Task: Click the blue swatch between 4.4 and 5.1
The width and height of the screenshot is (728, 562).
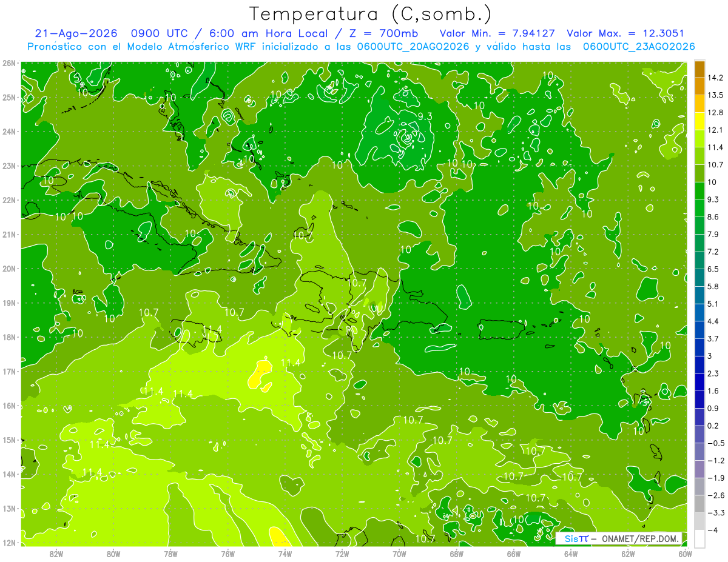Action: [x=699, y=312]
